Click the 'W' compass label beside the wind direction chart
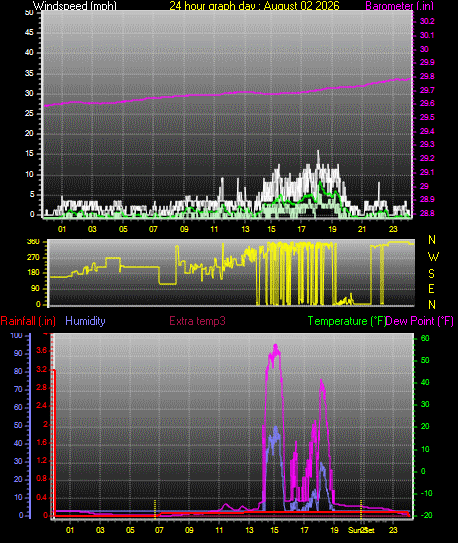Viewport: 458px width, 543px height. pyautogui.click(x=433, y=257)
